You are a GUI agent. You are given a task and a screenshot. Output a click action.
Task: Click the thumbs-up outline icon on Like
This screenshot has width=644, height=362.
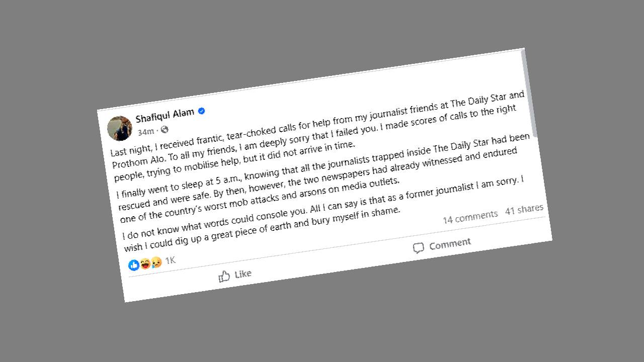click(224, 276)
